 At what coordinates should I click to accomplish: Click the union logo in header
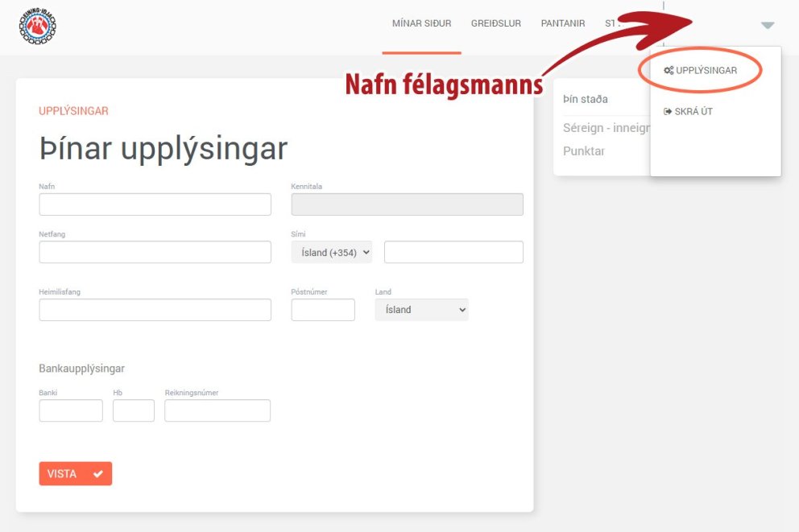pyautogui.click(x=37, y=26)
